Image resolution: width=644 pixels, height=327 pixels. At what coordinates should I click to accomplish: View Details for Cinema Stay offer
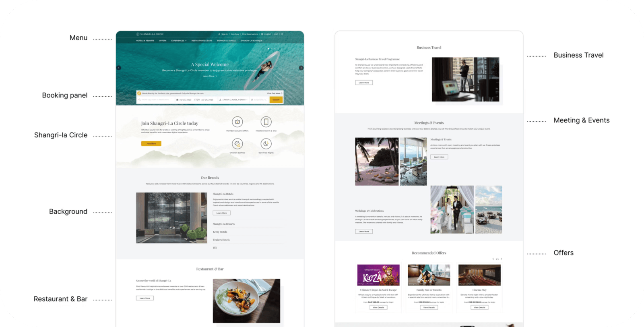coord(479,307)
